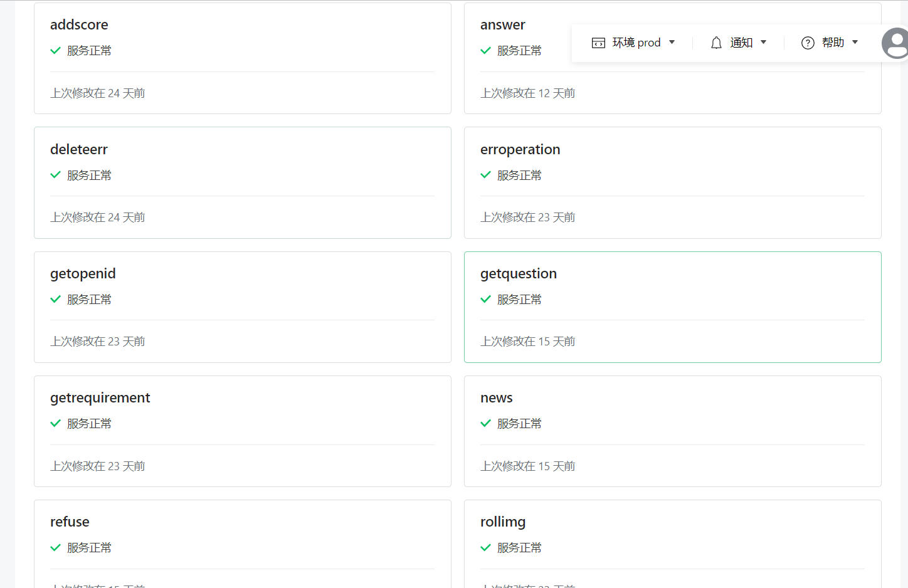The image size is (908, 588).
Task: Click the environment icon beside 环境 prod
Action: click(x=598, y=43)
